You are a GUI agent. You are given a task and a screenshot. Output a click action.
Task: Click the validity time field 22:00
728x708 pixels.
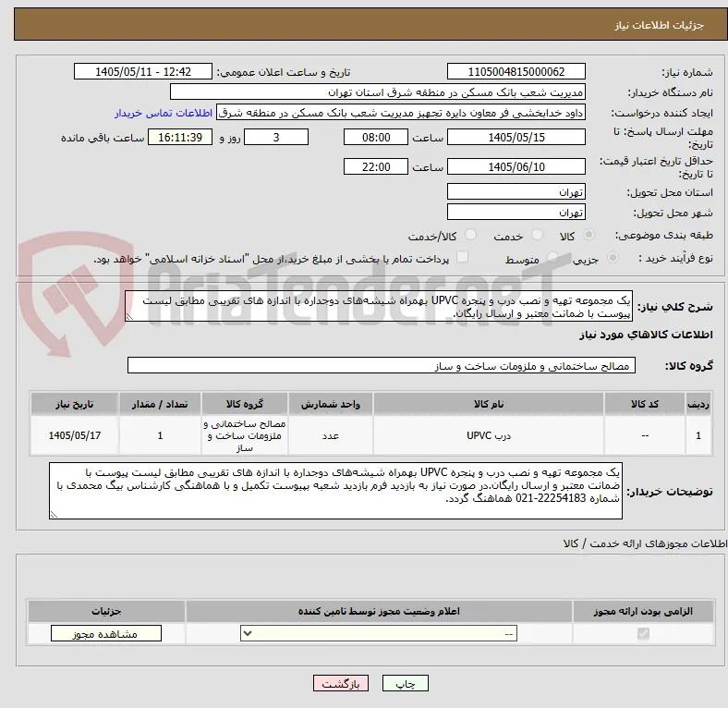tap(376, 166)
